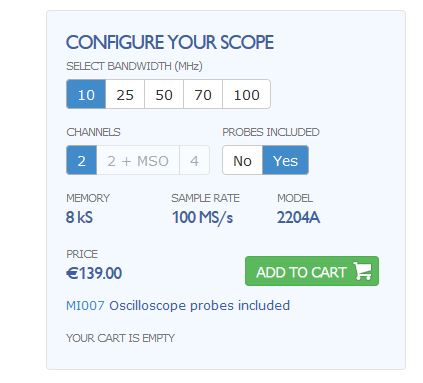Click the Oscilloscope probes included text
This screenshot has width=423, height=383.
pyautogui.click(x=200, y=306)
